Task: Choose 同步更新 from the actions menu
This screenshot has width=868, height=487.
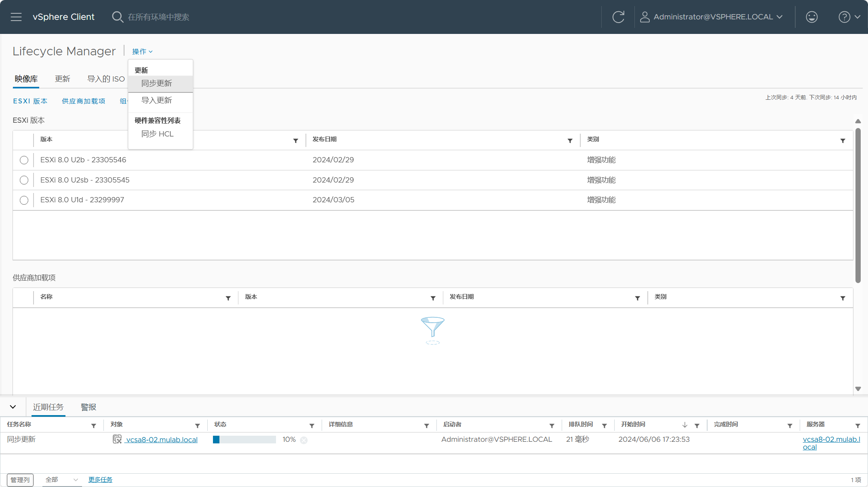Action: (x=160, y=84)
